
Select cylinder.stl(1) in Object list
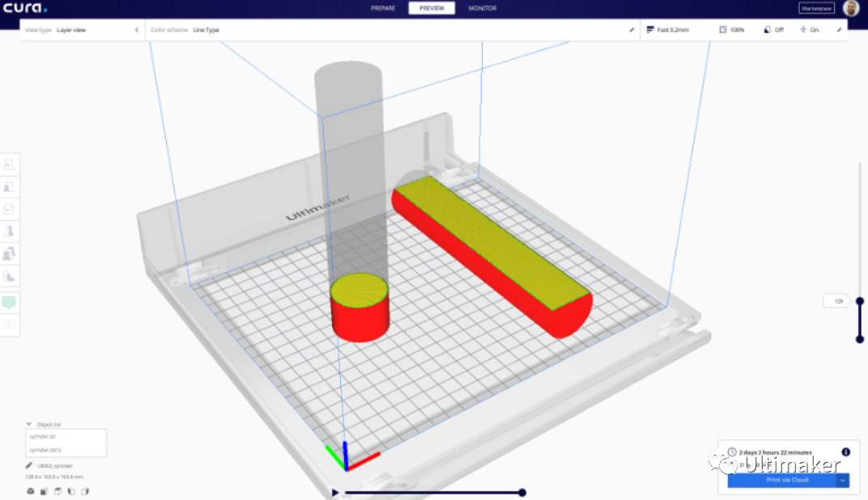click(x=66, y=450)
